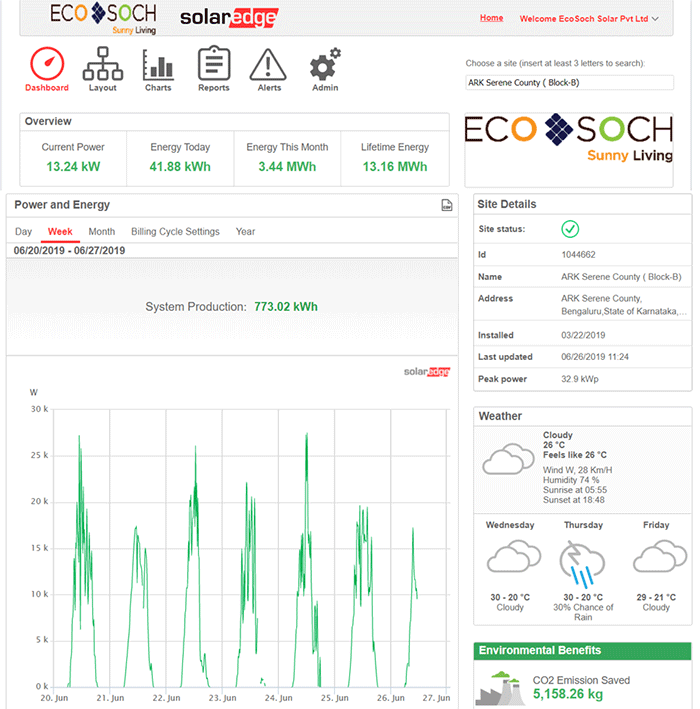Open the Layout network diagram icon
This screenshot has width=700, height=709.
103,64
